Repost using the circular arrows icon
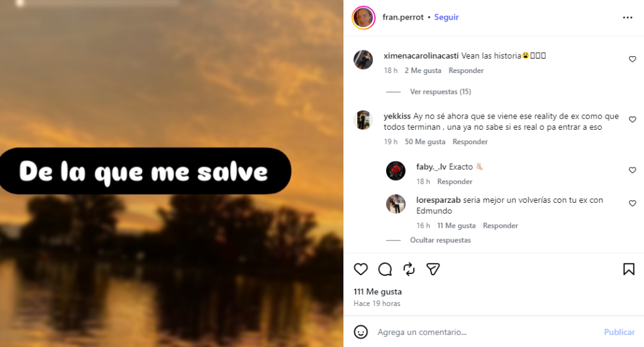644x347 pixels. coord(409,270)
